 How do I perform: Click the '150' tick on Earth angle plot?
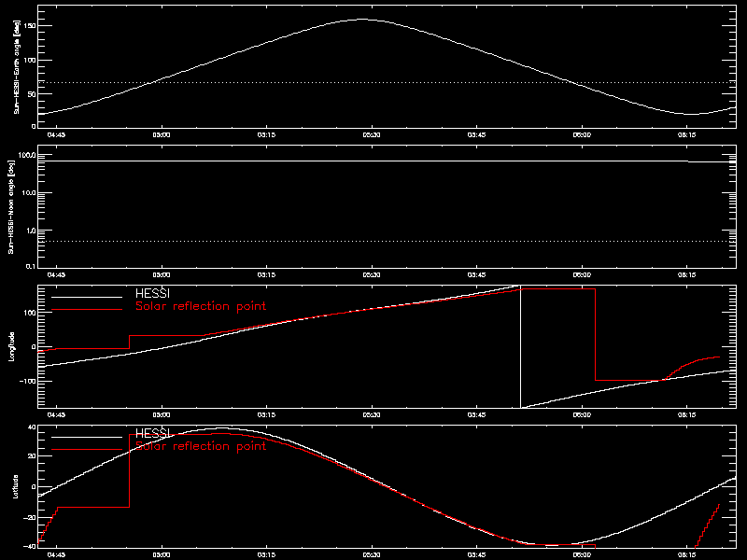point(30,26)
